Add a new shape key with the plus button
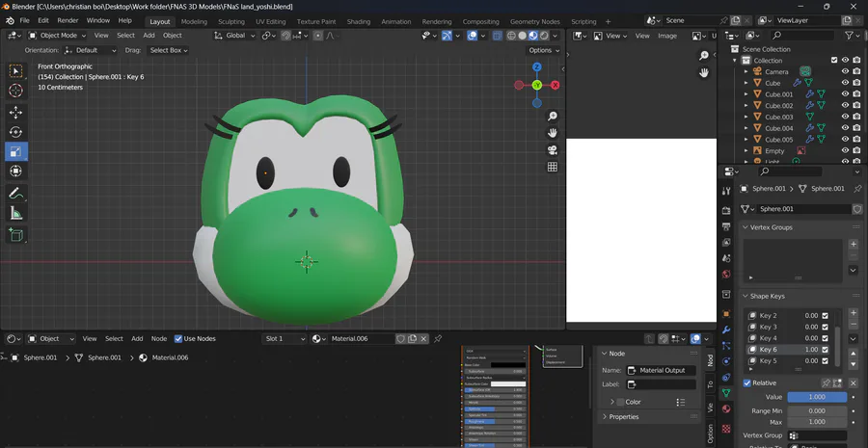 (854, 313)
